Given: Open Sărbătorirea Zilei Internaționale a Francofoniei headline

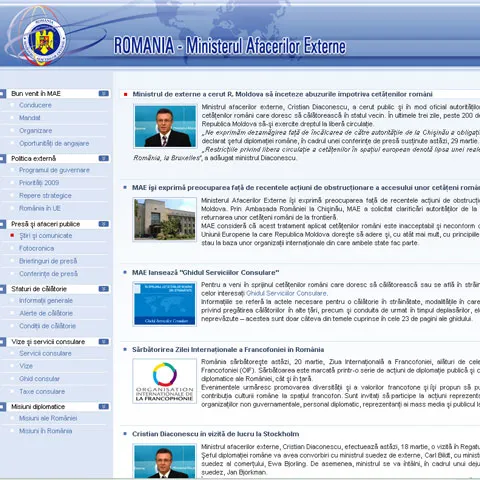Looking at the screenshot, I should 228,350.
